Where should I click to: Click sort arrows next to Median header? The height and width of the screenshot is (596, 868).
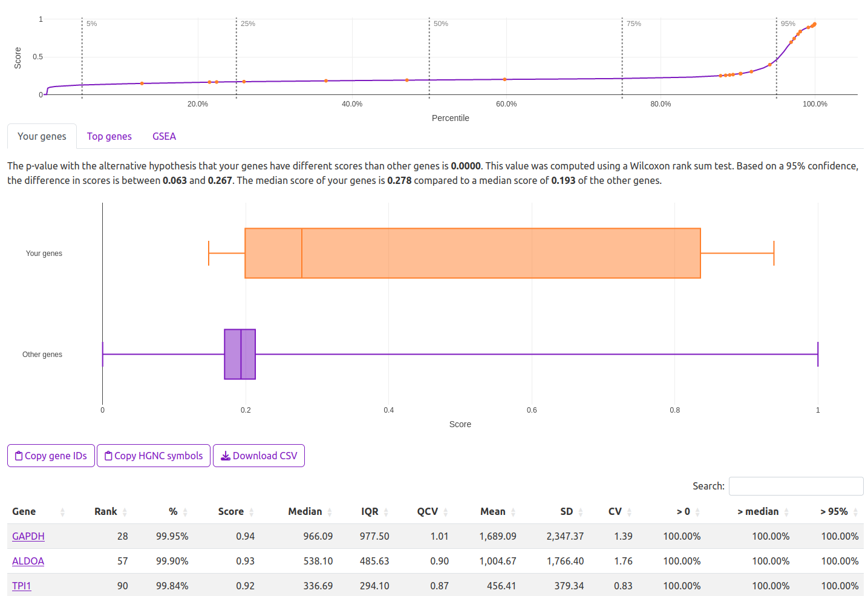[330, 512]
